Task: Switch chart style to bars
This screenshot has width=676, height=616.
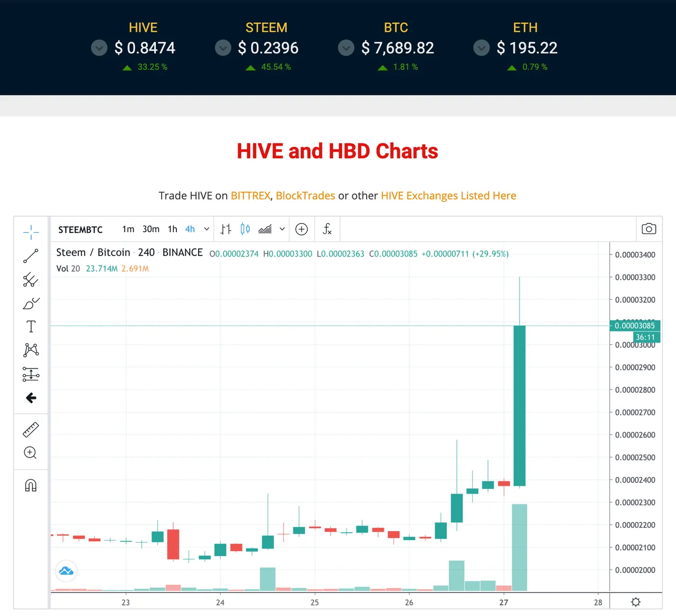Action: point(226,229)
